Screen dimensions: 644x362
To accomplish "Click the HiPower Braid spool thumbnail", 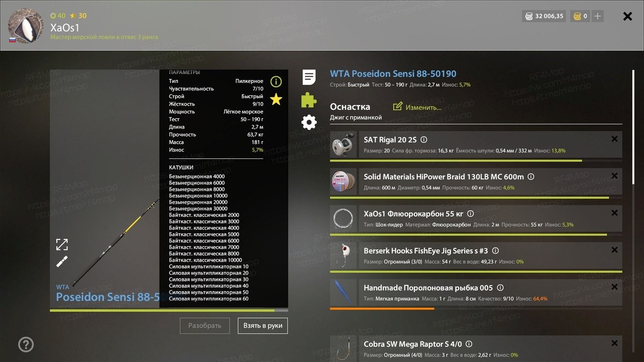I will click(x=344, y=182).
